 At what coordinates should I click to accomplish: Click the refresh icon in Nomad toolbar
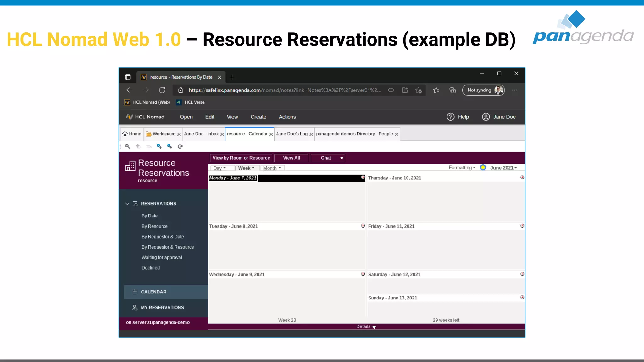180,146
